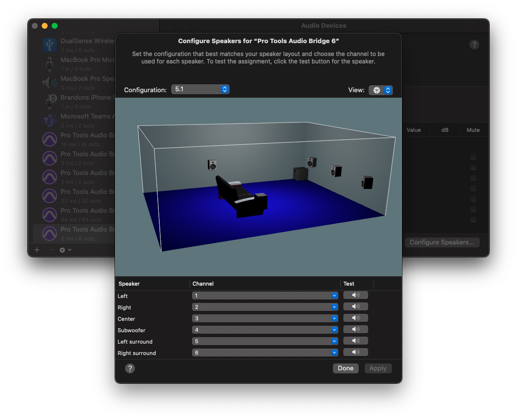
Task: Select the DualSense Wireless USB device icon
Action: tap(50, 45)
